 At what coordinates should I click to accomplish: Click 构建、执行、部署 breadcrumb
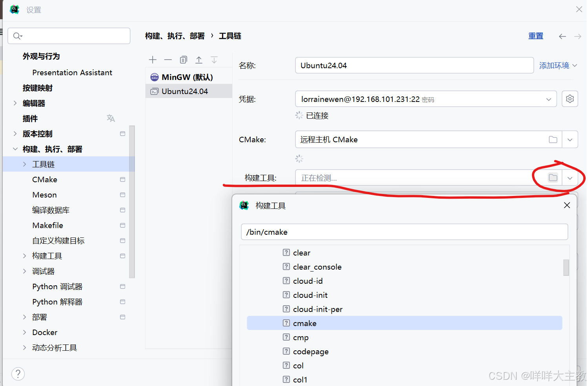175,36
